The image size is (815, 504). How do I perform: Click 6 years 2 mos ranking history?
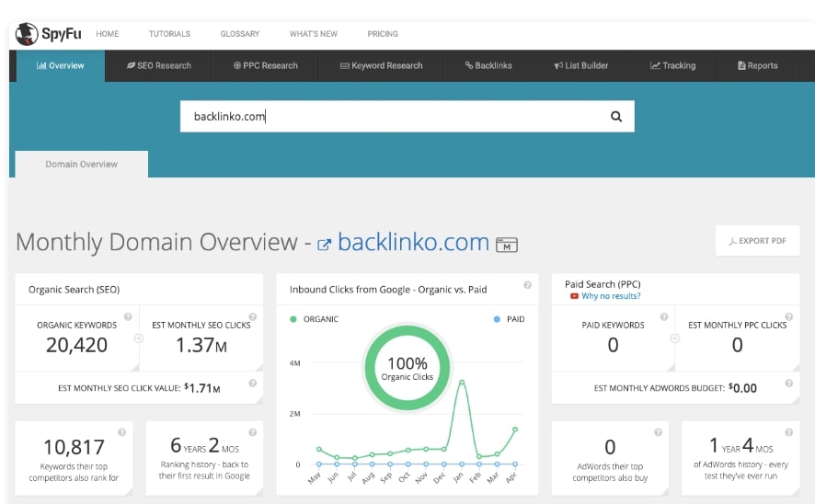point(205,446)
